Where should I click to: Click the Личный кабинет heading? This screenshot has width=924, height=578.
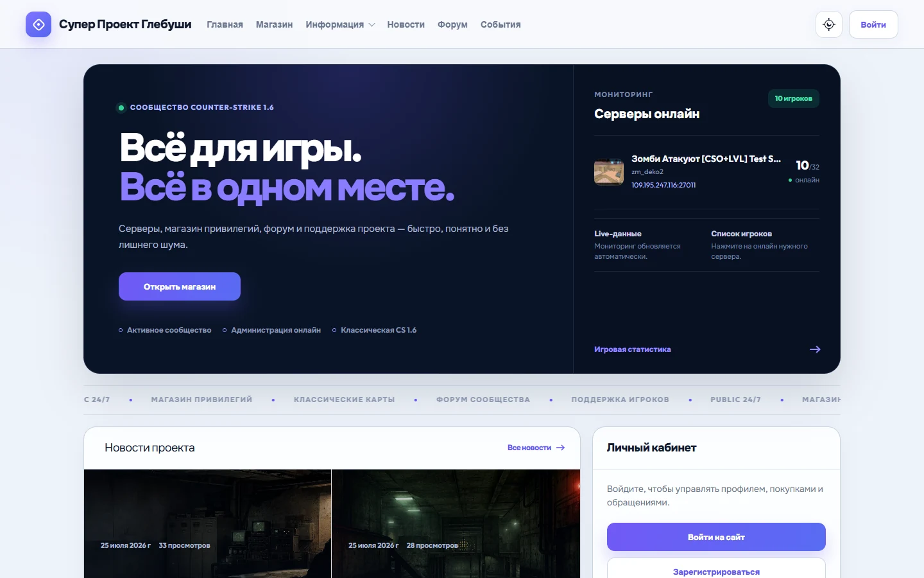(651, 448)
